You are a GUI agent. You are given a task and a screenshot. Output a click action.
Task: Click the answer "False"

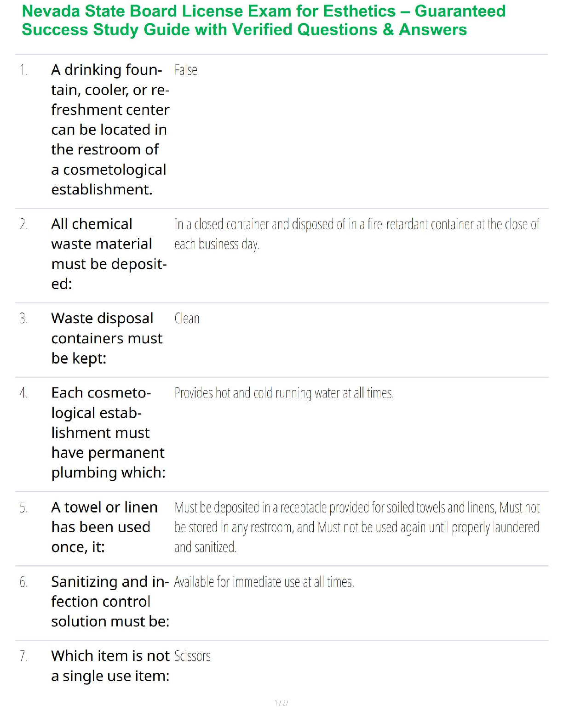[x=186, y=70]
